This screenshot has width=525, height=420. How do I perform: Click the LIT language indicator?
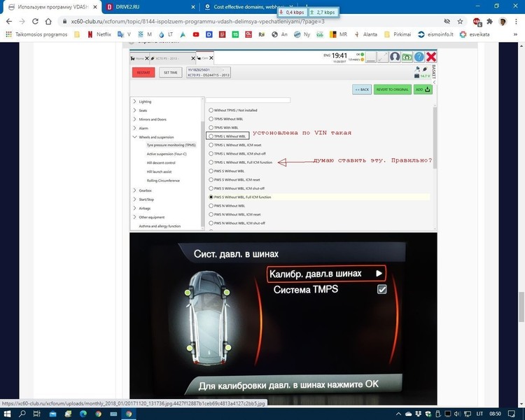pos(479,414)
